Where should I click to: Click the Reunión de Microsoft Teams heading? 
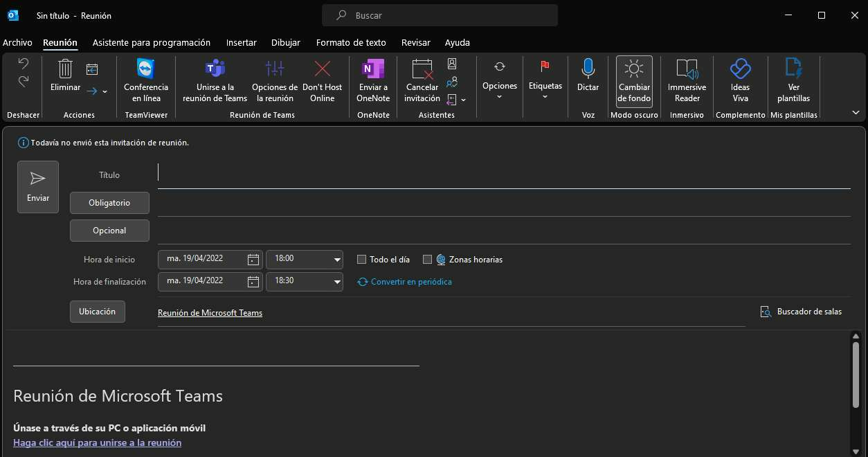(x=118, y=396)
